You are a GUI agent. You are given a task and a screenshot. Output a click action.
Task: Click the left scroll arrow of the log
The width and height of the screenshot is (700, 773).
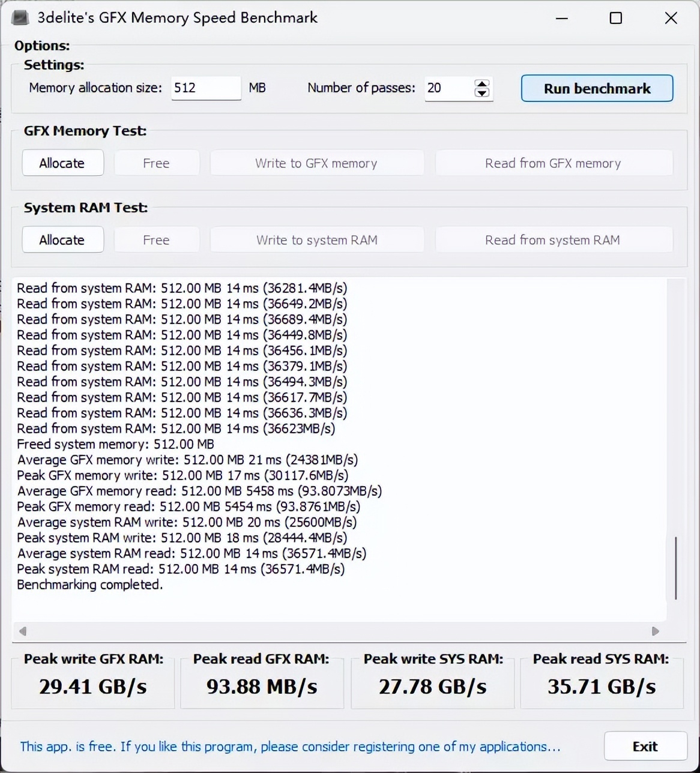(x=23, y=631)
